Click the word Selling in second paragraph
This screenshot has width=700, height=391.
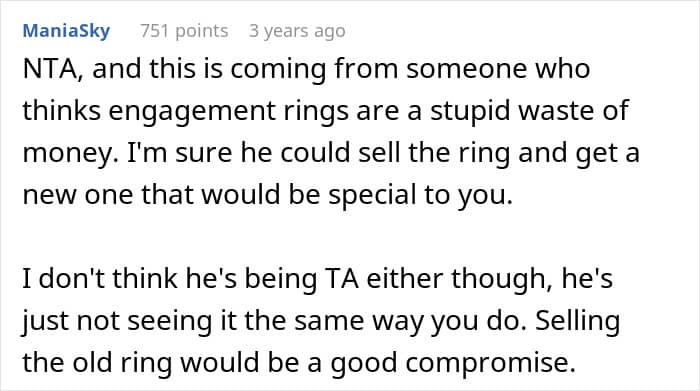(577, 321)
